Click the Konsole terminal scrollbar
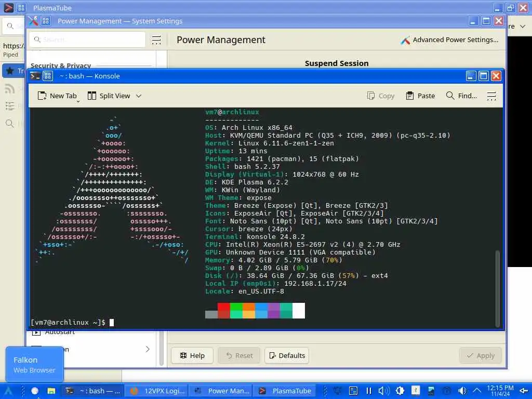The image size is (532, 399). (497, 288)
